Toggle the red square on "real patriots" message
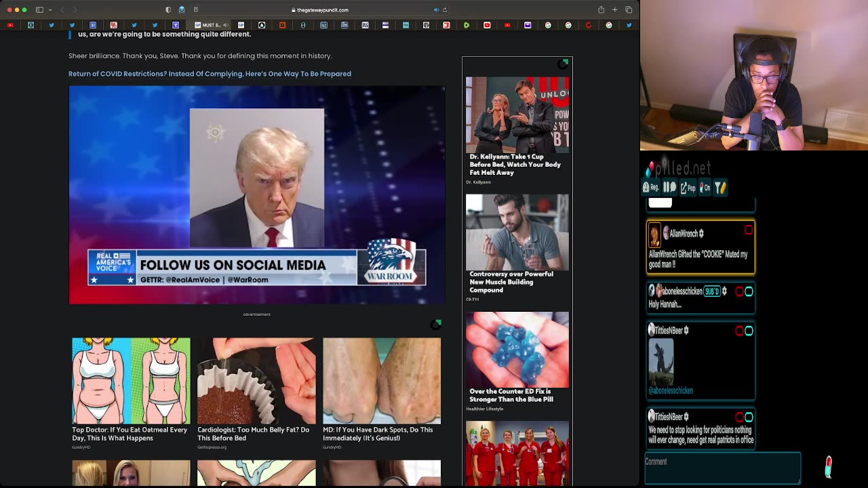This screenshot has height=488, width=868. click(739, 417)
